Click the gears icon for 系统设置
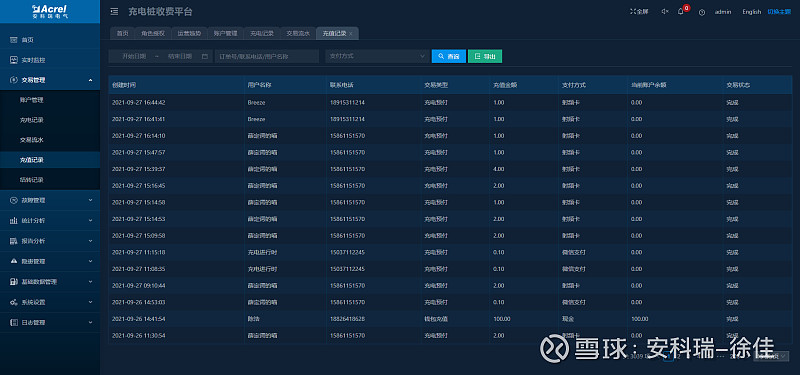800x375 pixels. pos(14,302)
